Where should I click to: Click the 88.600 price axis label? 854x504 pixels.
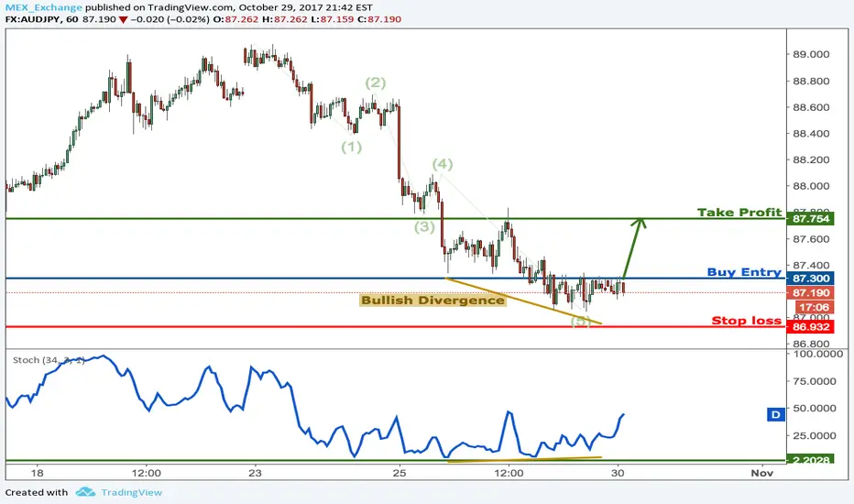[811, 107]
